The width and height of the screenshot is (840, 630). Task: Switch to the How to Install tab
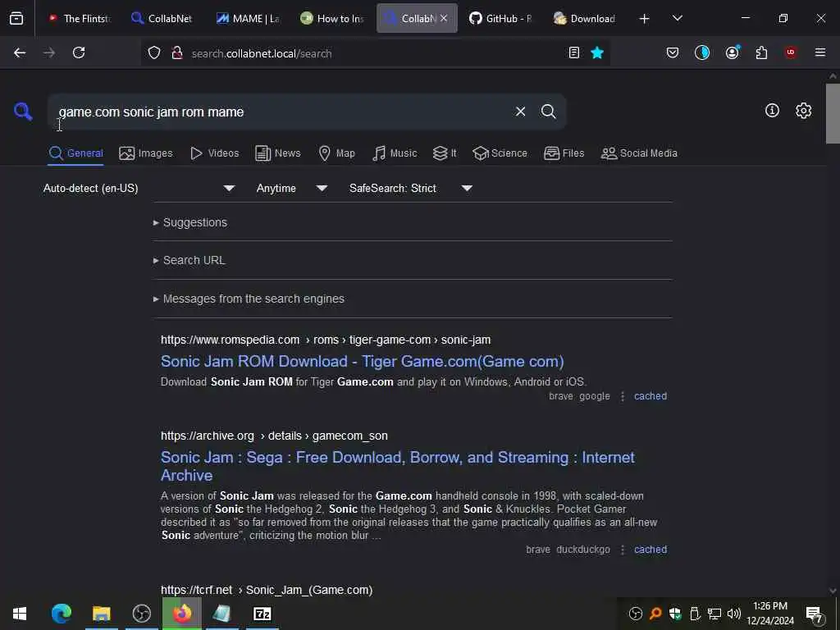331,18
